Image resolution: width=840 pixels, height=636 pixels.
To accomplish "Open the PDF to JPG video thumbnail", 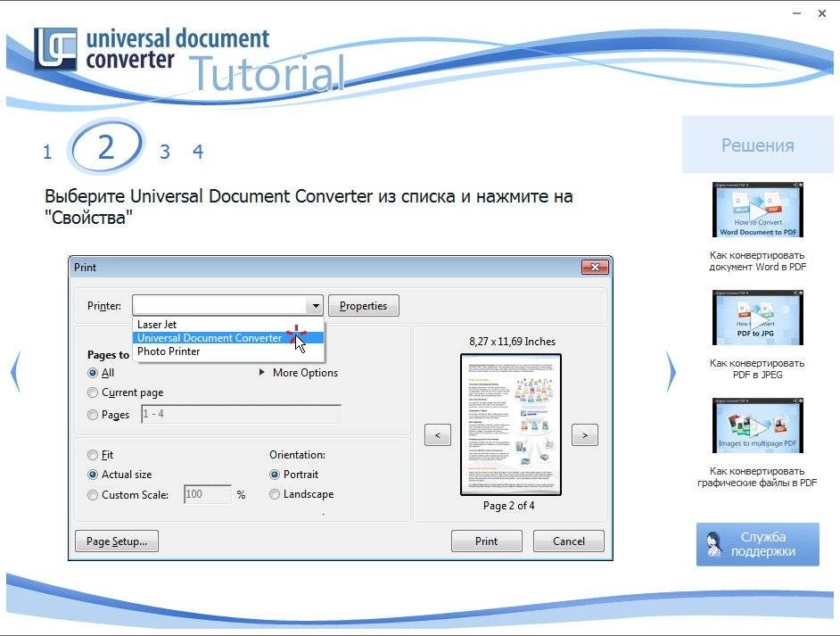I will [x=757, y=318].
